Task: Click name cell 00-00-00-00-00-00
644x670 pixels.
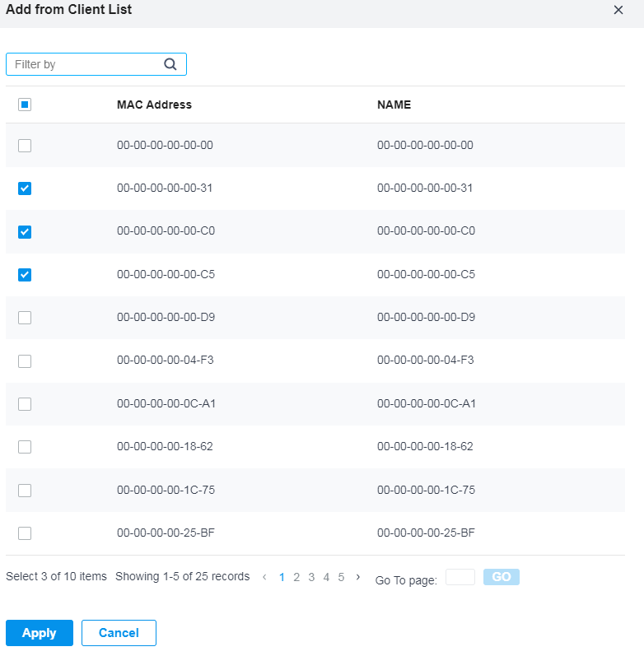Action: tap(425, 146)
